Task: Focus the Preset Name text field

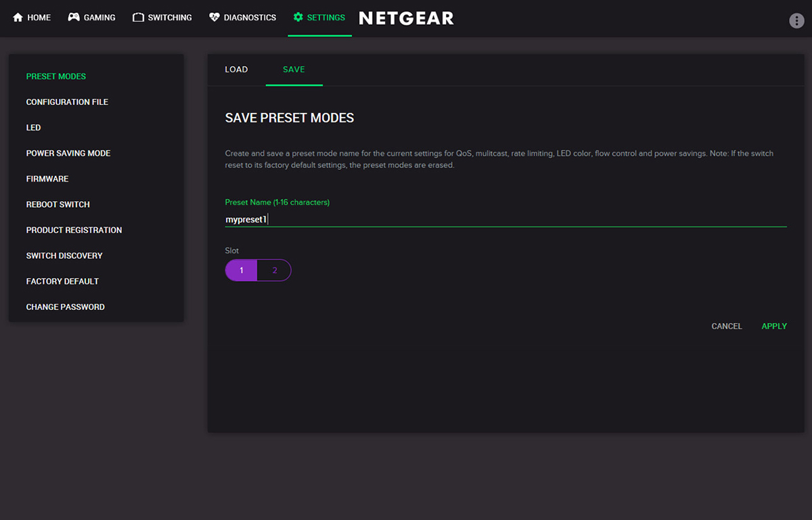Action: pos(505,219)
